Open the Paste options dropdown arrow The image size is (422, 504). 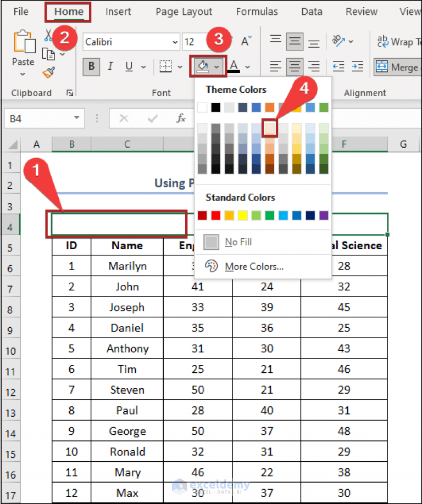point(23,74)
